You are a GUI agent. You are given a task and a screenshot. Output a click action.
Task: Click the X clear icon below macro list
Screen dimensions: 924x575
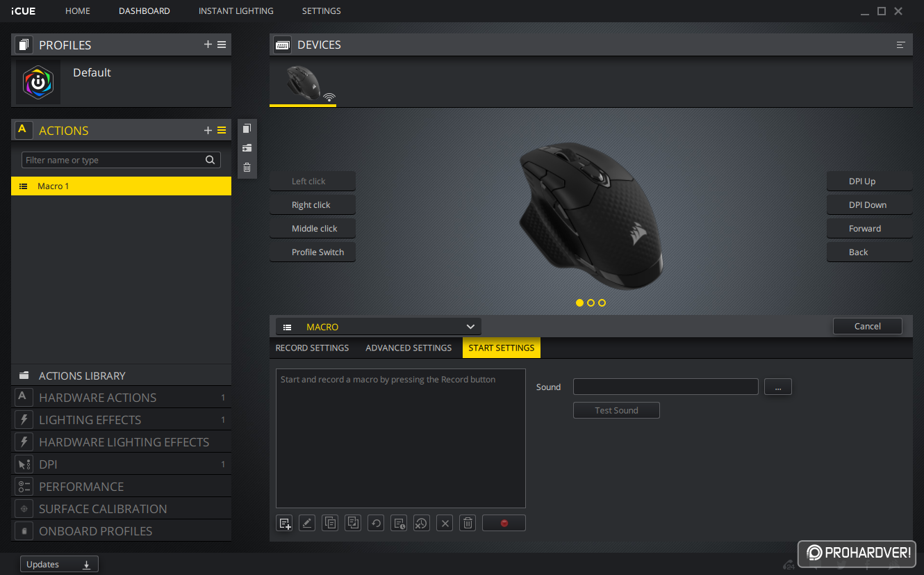445,523
